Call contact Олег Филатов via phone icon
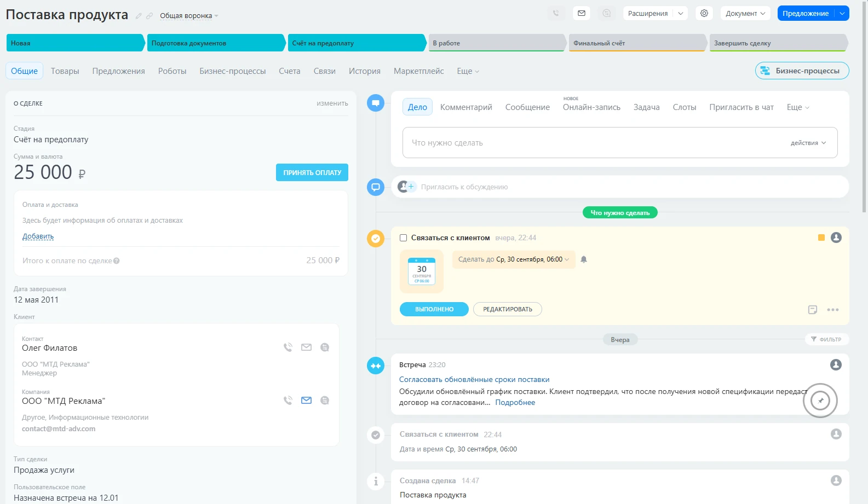Screen dimensions: 868x504 coord(288,347)
